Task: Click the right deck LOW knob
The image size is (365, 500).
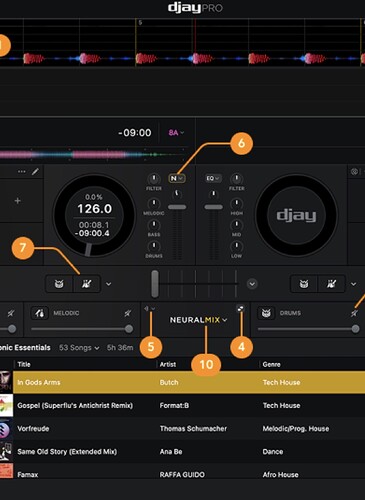Action: (x=236, y=246)
